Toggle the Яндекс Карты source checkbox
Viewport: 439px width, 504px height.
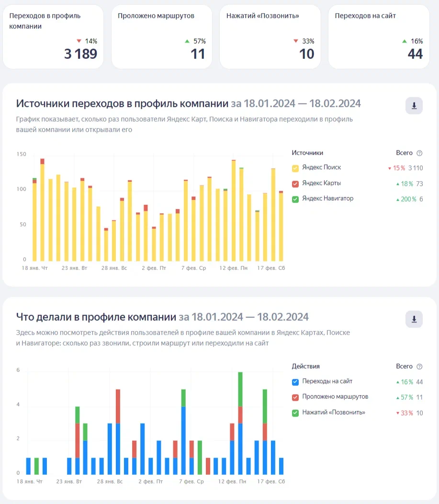tap(295, 183)
